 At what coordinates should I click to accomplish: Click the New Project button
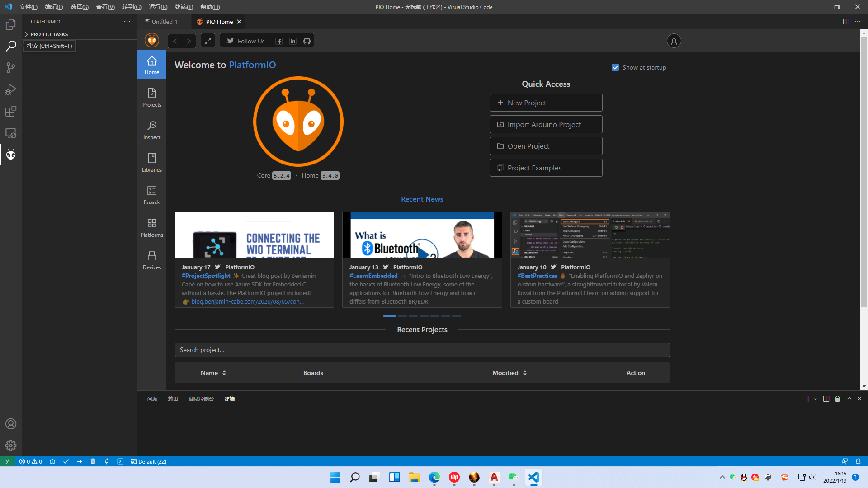click(x=546, y=103)
